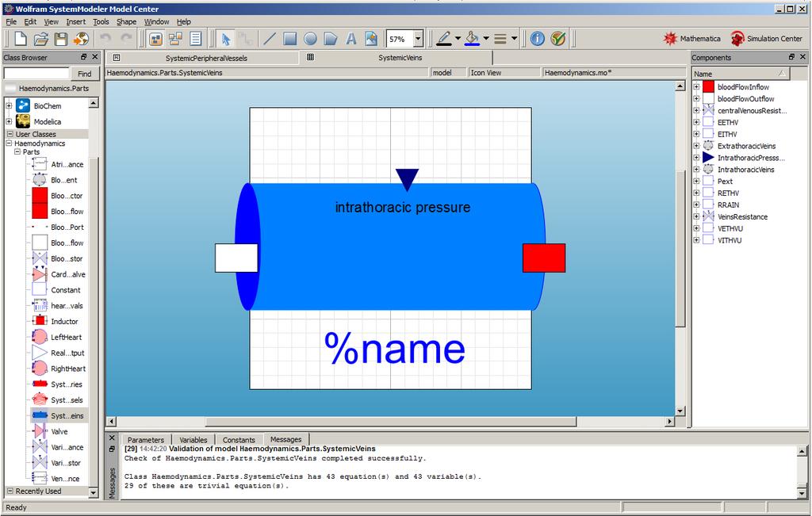Validate model with green checkmark icon
Screen dimensions: 812x516
click(x=557, y=39)
